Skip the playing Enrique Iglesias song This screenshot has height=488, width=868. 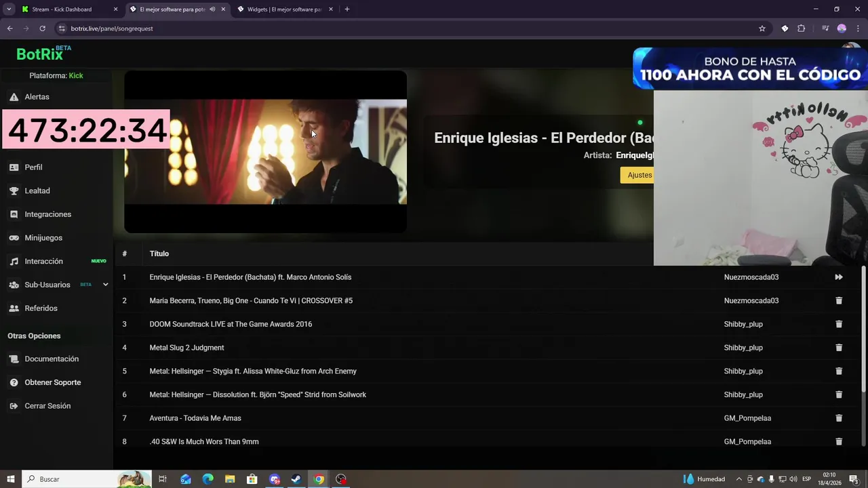pyautogui.click(x=839, y=277)
